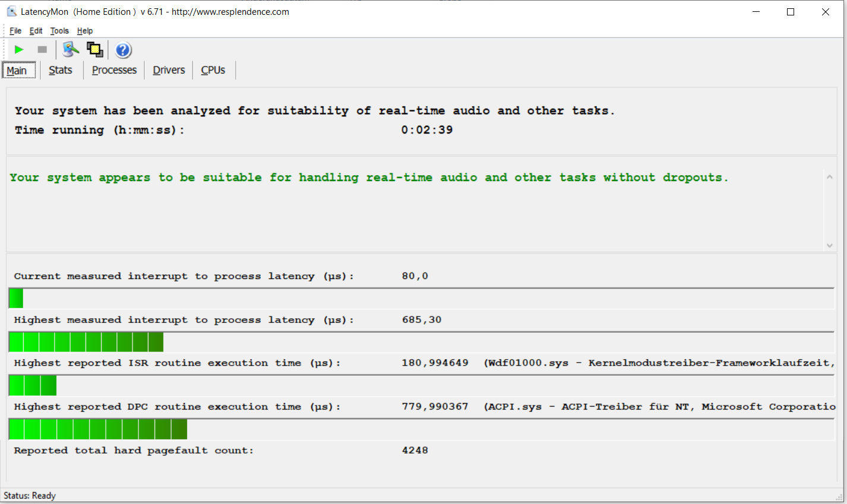847x504 pixels.
Task: Open the Tools menu
Action: [x=59, y=31]
